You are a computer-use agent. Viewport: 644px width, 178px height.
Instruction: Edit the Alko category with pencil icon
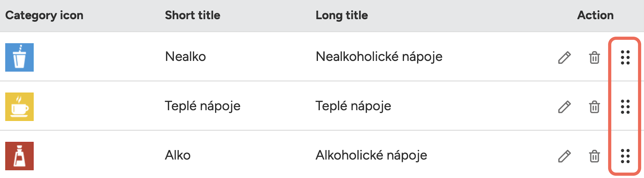[564, 156]
